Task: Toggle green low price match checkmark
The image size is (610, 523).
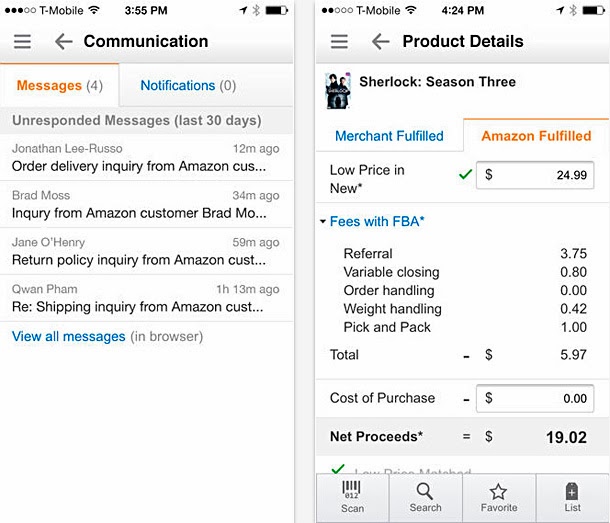Action: pos(464,174)
